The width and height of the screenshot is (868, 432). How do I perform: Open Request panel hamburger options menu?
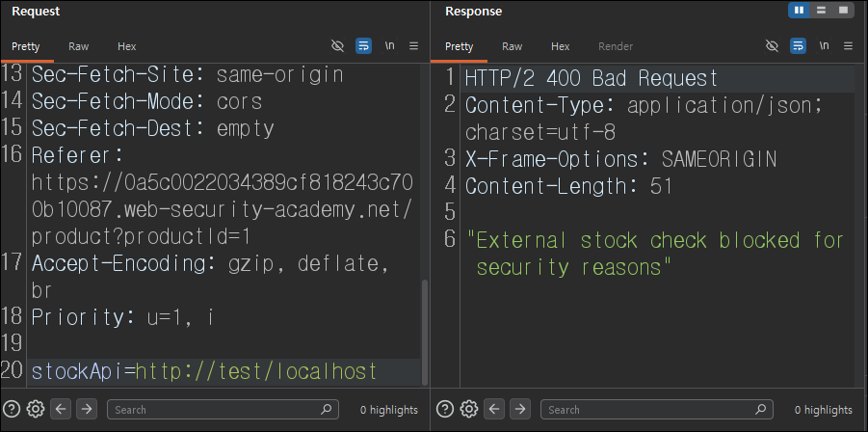pos(413,46)
